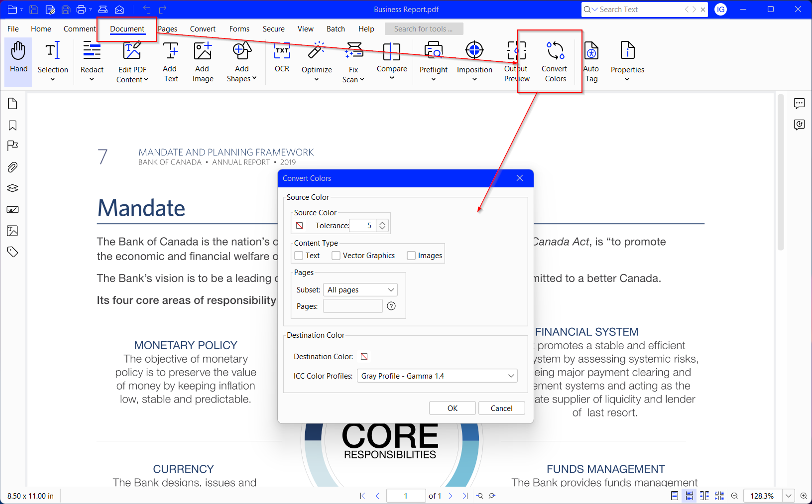
Task: Open the Tags panel in the sidebar
Action: point(12,252)
